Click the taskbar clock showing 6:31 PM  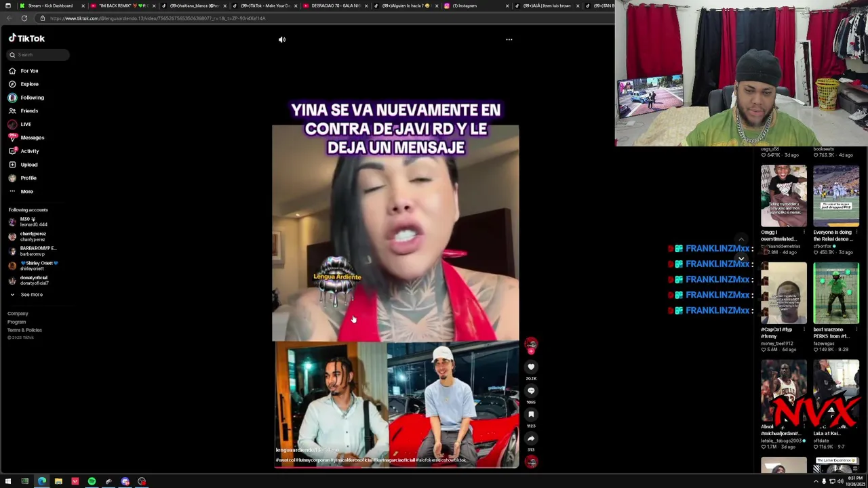pos(855,482)
